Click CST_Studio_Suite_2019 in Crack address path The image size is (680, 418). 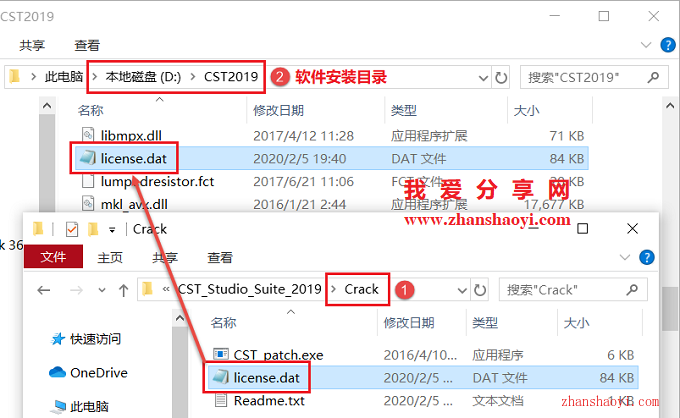click(250, 289)
